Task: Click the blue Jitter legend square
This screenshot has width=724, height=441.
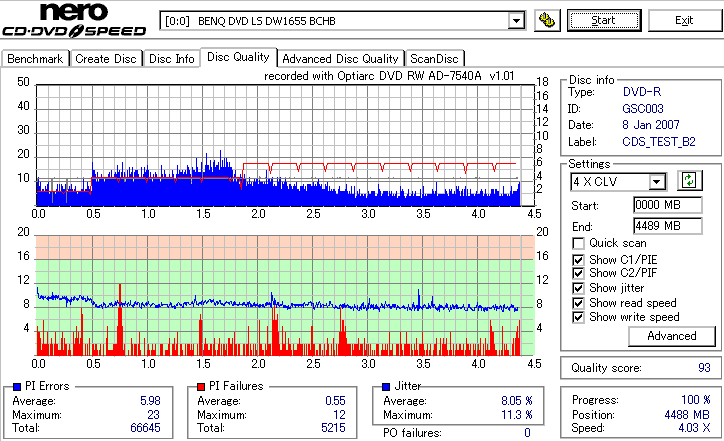Action: [x=386, y=387]
